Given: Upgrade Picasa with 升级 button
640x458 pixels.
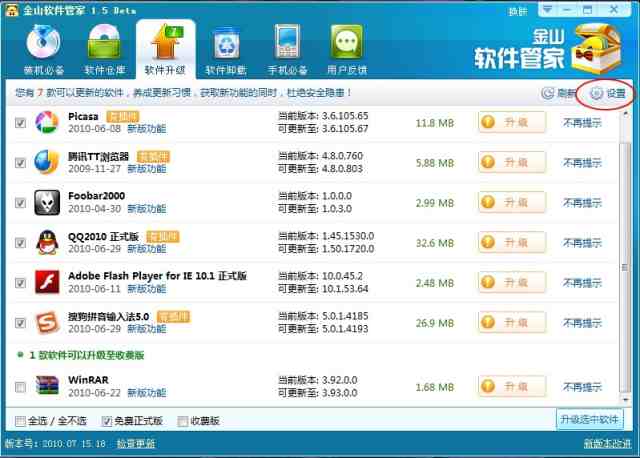Looking at the screenshot, I should click(x=512, y=122).
